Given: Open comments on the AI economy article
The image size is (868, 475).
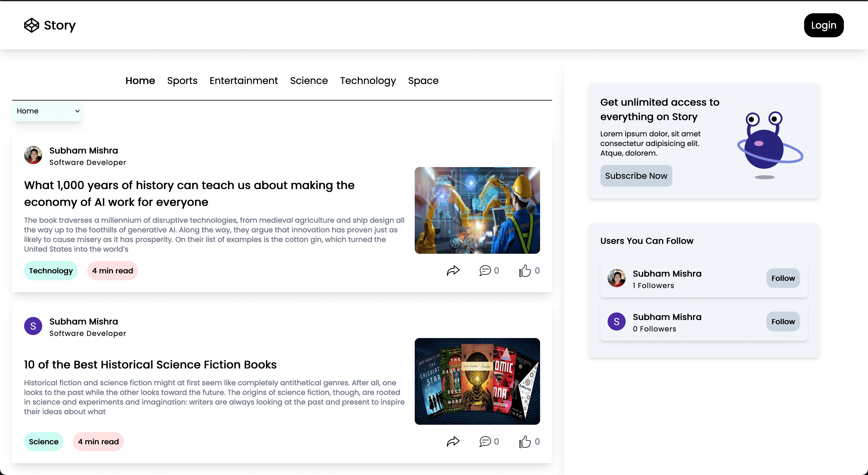Looking at the screenshot, I should (485, 270).
